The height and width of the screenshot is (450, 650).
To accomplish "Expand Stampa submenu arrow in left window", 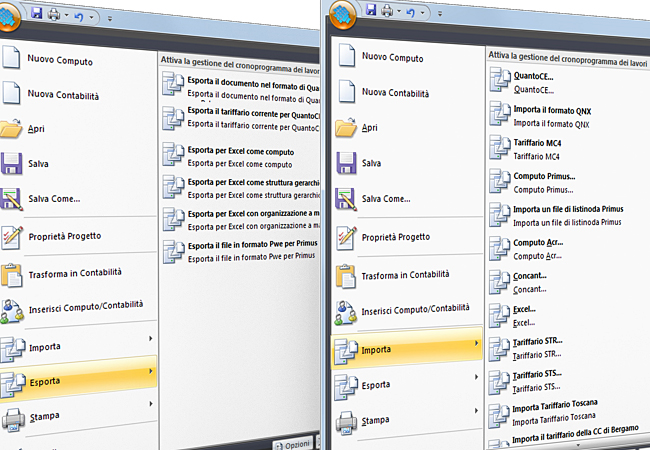I will click(x=151, y=403).
